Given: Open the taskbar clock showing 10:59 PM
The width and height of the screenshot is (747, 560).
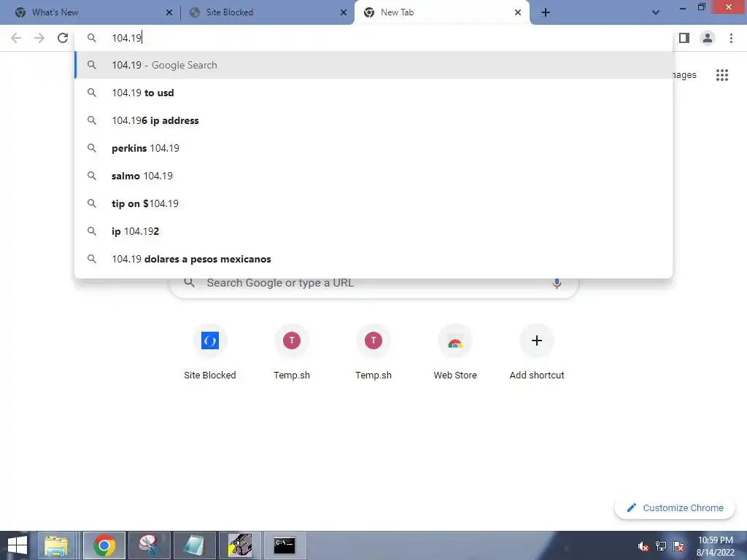Looking at the screenshot, I should (716, 546).
